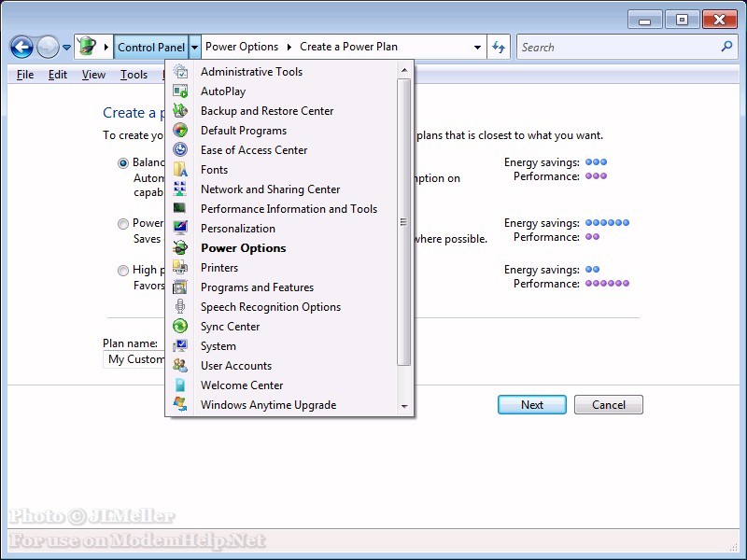Click the User Accounts icon

180,365
